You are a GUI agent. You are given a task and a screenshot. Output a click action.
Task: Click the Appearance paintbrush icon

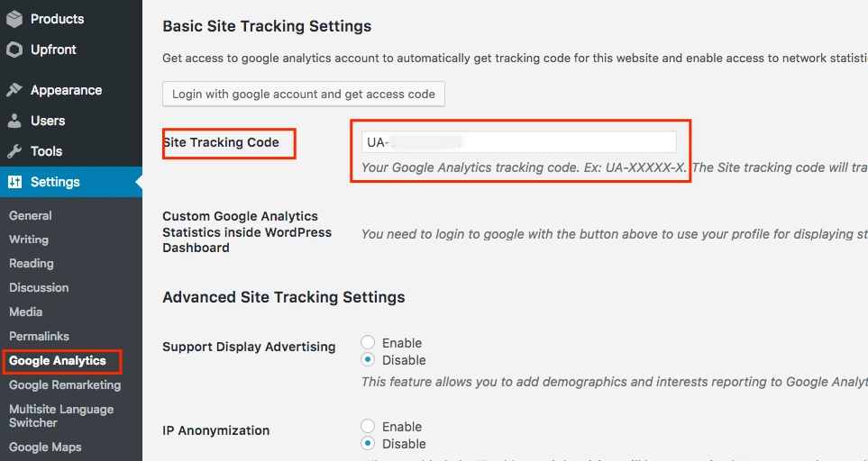(14, 90)
